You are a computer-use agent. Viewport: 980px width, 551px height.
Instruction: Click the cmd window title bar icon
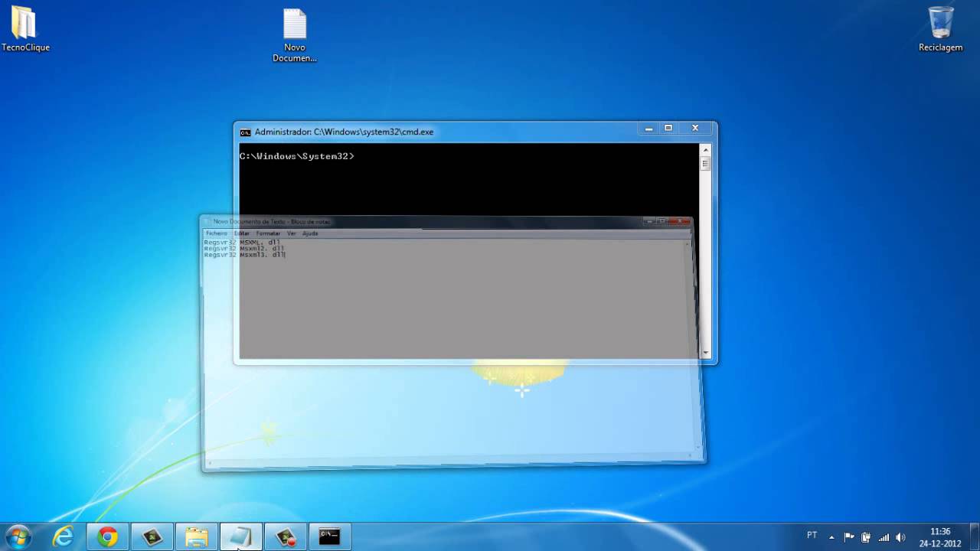[x=245, y=132]
